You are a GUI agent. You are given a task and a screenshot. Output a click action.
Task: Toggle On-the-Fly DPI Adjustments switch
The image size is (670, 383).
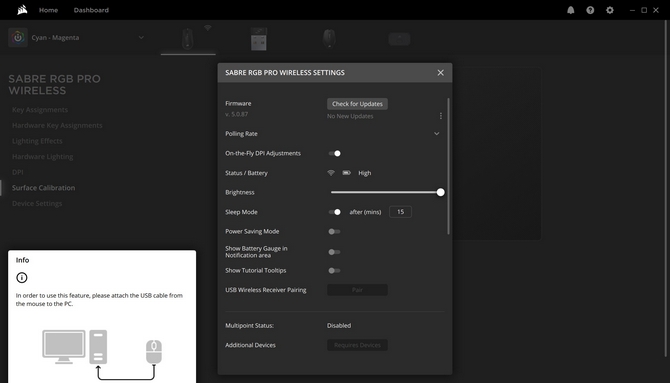tap(335, 153)
